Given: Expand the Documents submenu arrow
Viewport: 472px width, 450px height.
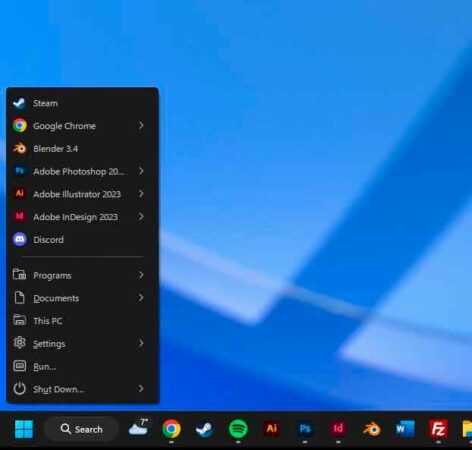Looking at the screenshot, I should (141, 298).
